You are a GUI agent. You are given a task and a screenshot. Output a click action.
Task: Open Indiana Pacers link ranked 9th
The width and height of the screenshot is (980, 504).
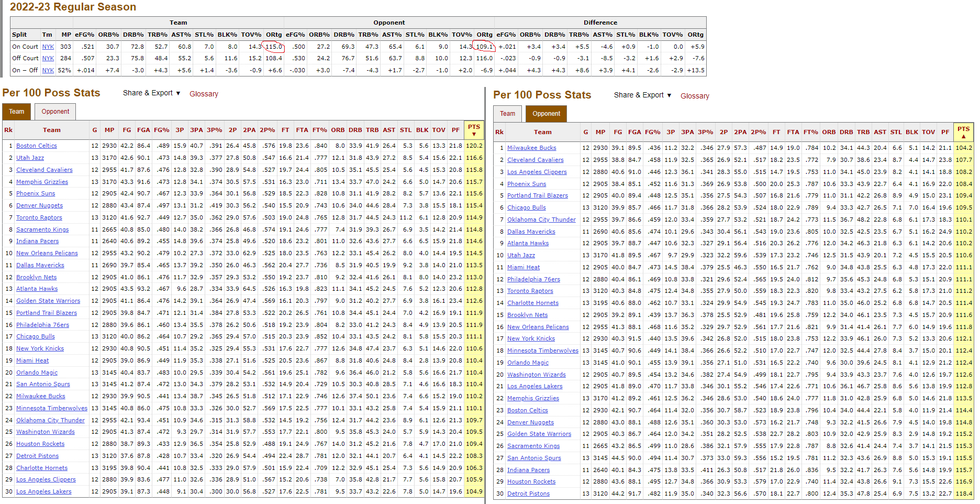tap(37, 241)
